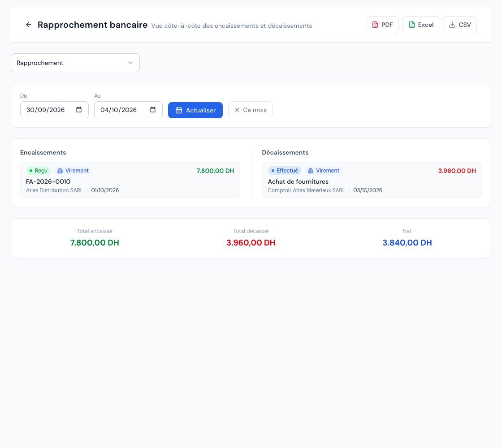This screenshot has height=448, width=502.
Task: Download the CSV export
Action: tap(460, 25)
